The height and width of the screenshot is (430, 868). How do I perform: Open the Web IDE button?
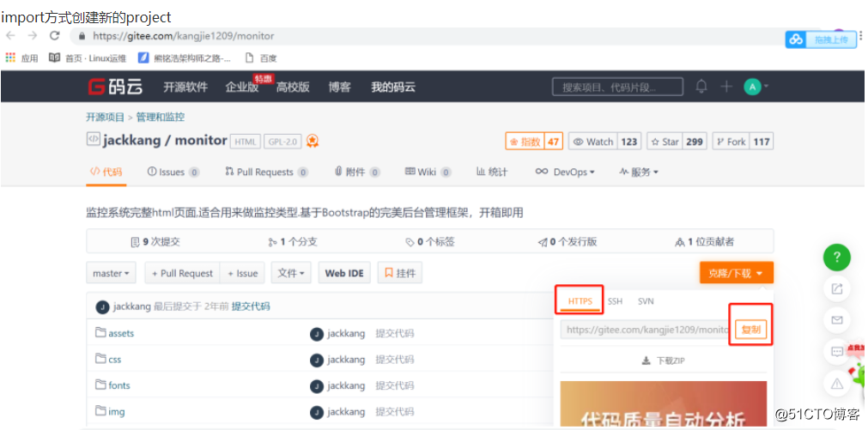tap(344, 273)
